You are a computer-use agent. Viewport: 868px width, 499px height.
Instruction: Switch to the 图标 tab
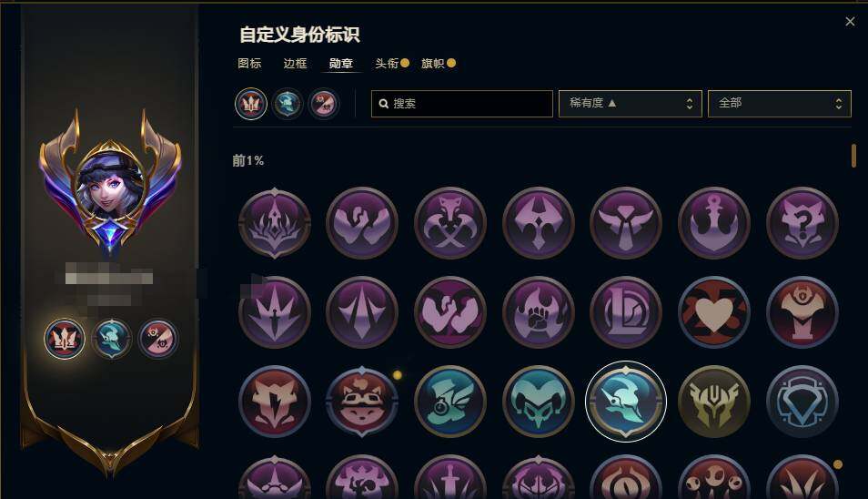(x=249, y=64)
